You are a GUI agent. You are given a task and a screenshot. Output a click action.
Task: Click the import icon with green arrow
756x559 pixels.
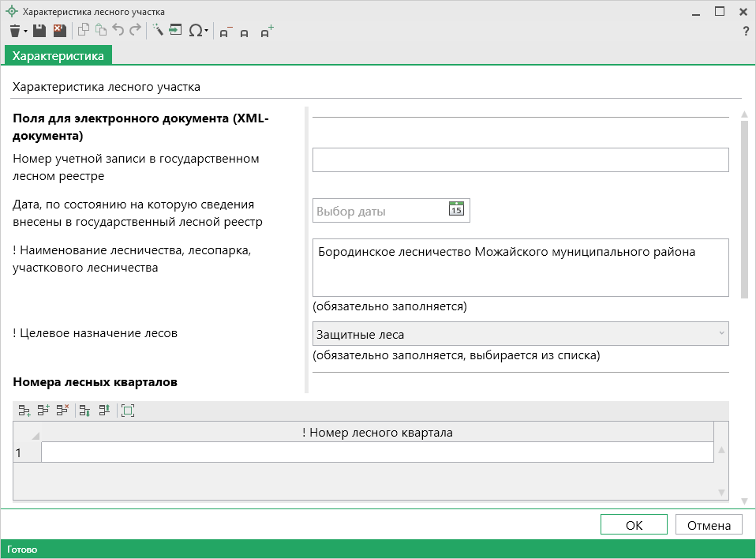pyautogui.click(x=175, y=31)
